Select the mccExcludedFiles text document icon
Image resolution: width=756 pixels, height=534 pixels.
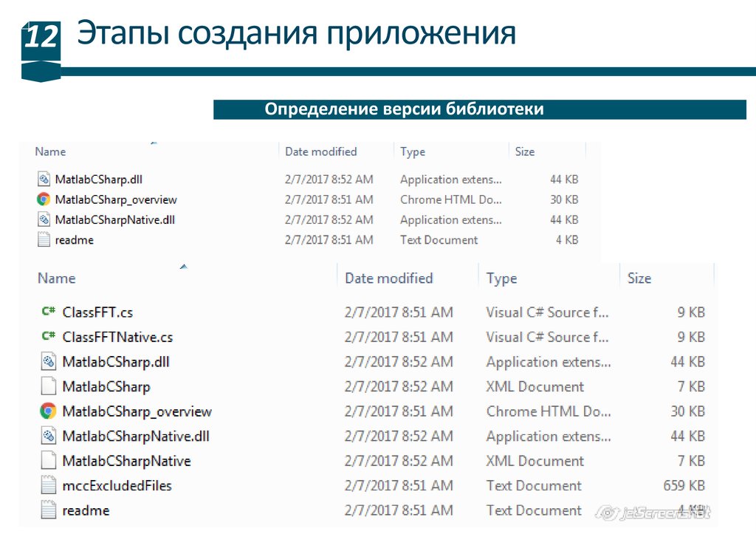point(48,485)
